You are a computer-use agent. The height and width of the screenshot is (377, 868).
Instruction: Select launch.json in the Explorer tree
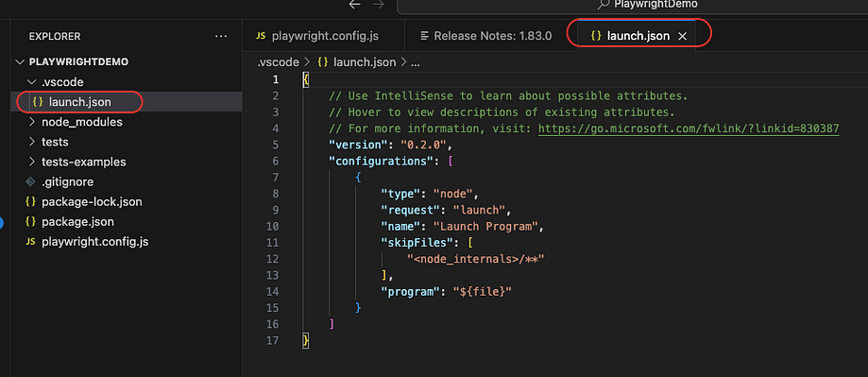(x=127, y=102)
